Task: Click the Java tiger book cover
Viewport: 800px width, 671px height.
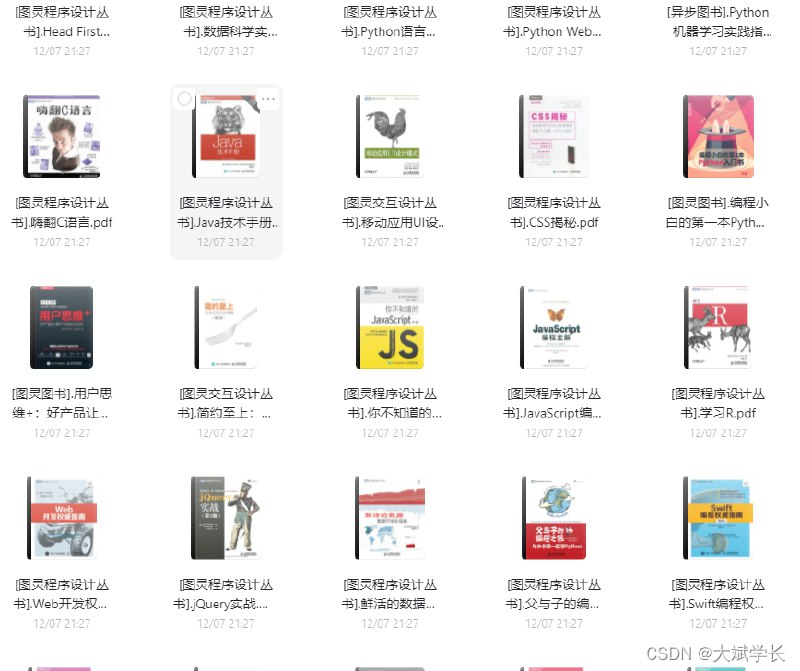Action: pyautogui.click(x=226, y=139)
